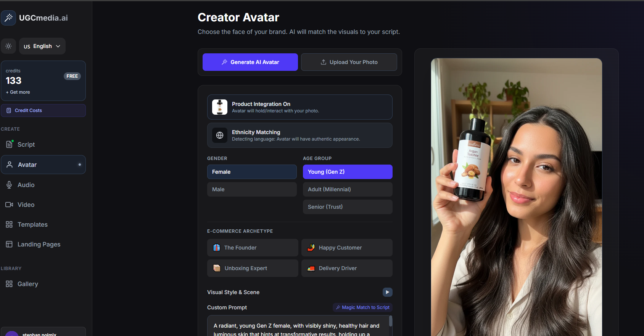Open the English language dropdown
This screenshot has height=336, width=644.
tap(42, 46)
